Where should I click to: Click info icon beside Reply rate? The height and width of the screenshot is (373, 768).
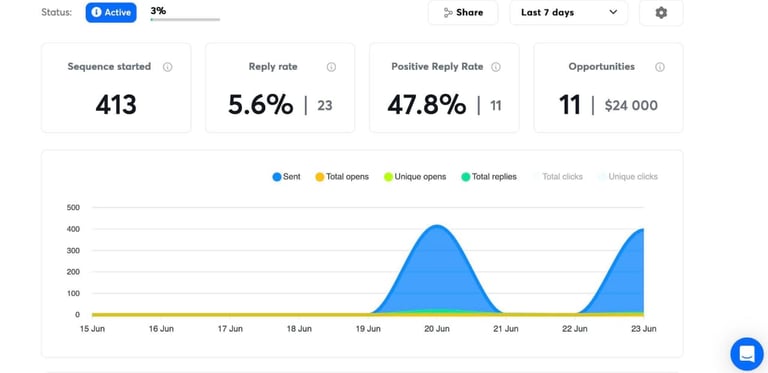pos(332,67)
